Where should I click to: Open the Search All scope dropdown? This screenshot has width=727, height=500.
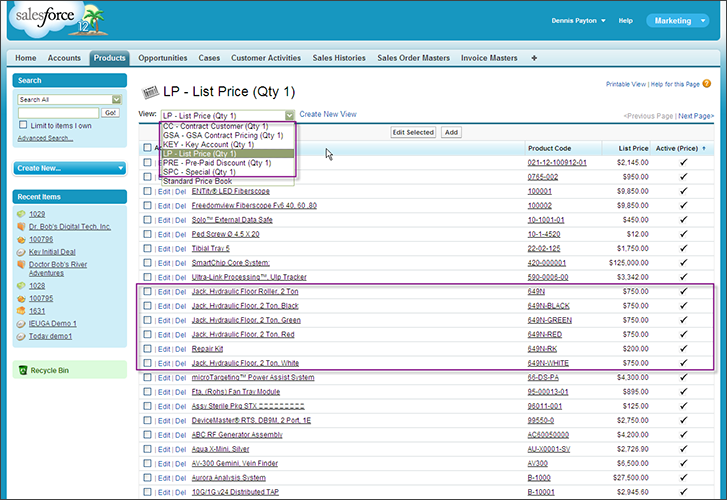(x=70, y=99)
